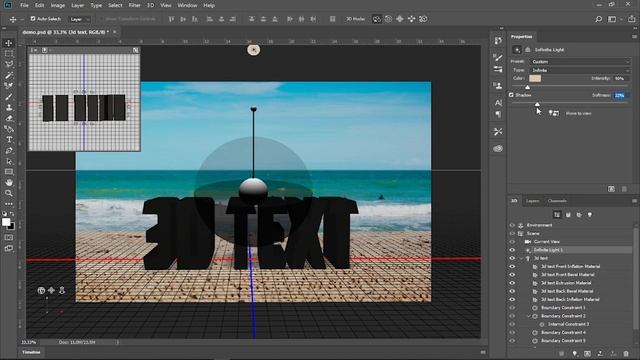Open the search icon in options bar
The height and width of the screenshot is (360, 640).
point(598,19)
